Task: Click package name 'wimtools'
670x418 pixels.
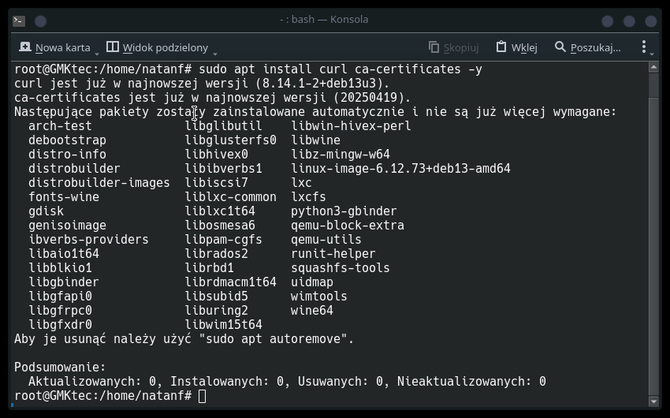Action: [x=319, y=296]
